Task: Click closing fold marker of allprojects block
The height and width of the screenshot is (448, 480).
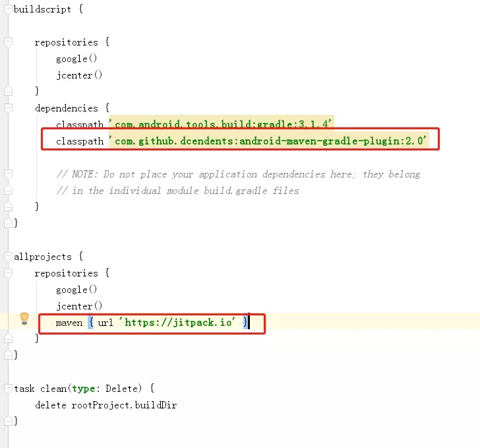Action: 9,355
